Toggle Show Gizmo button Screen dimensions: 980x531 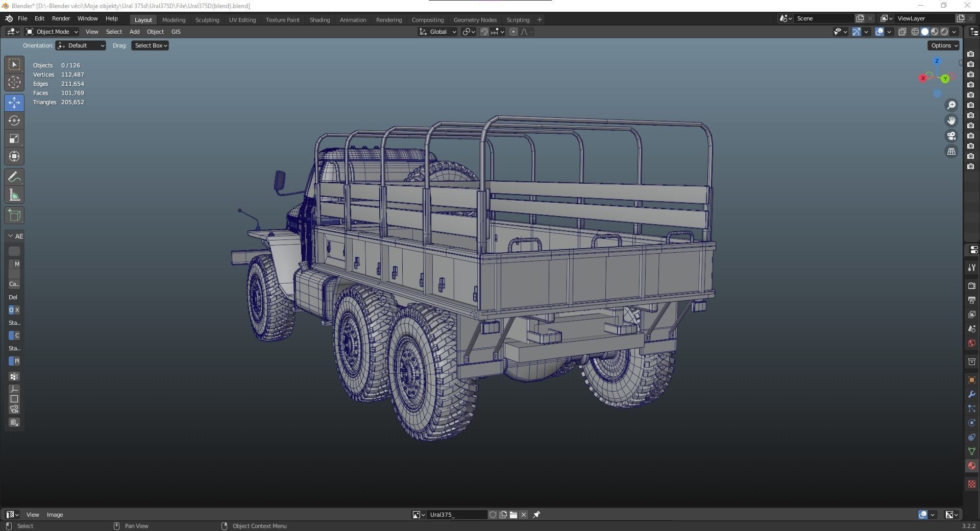856,32
